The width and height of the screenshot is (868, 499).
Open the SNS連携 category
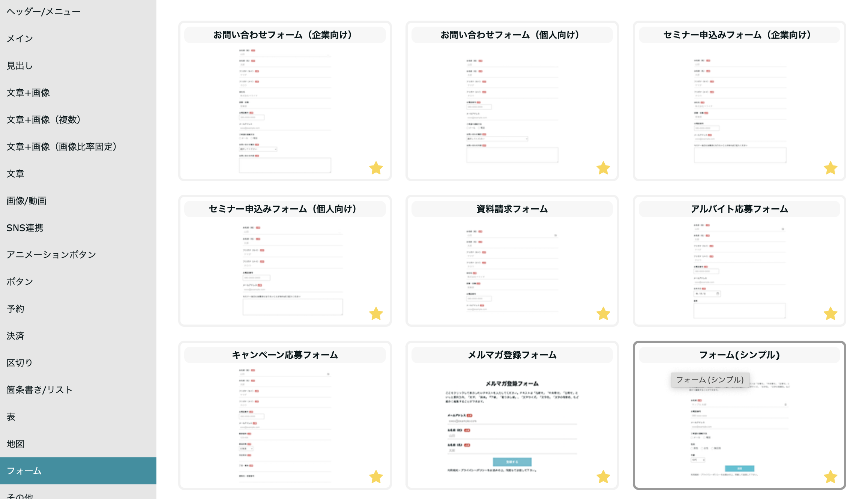tap(25, 228)
